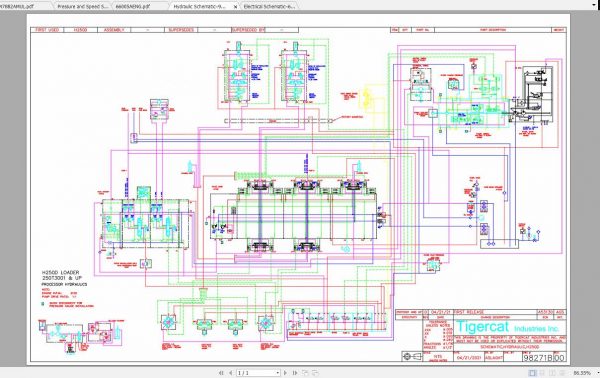Click the SUPERSEDES header cell
Viewport: 600px width, 378px height.
point(181,30)
